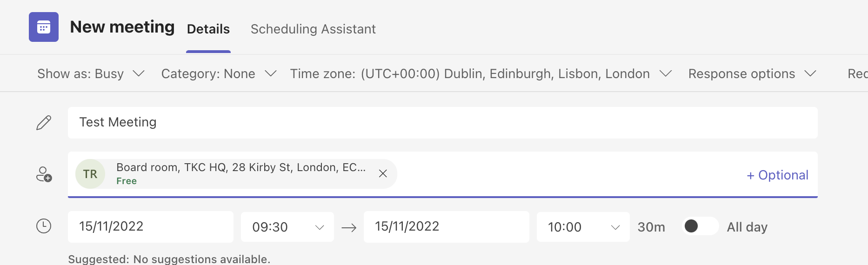Click the Test Meeting title field

click(443, 123)
